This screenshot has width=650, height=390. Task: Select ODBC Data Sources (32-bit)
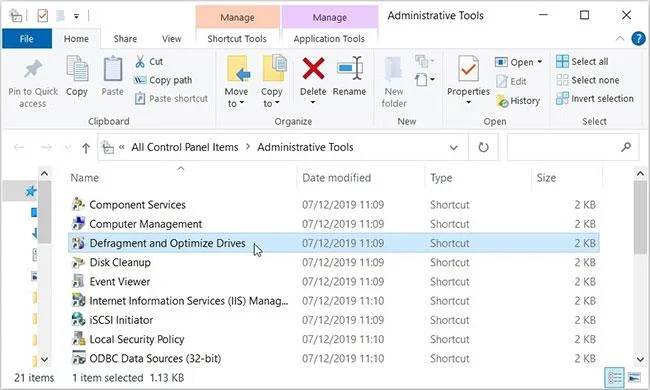click(334, 358)
